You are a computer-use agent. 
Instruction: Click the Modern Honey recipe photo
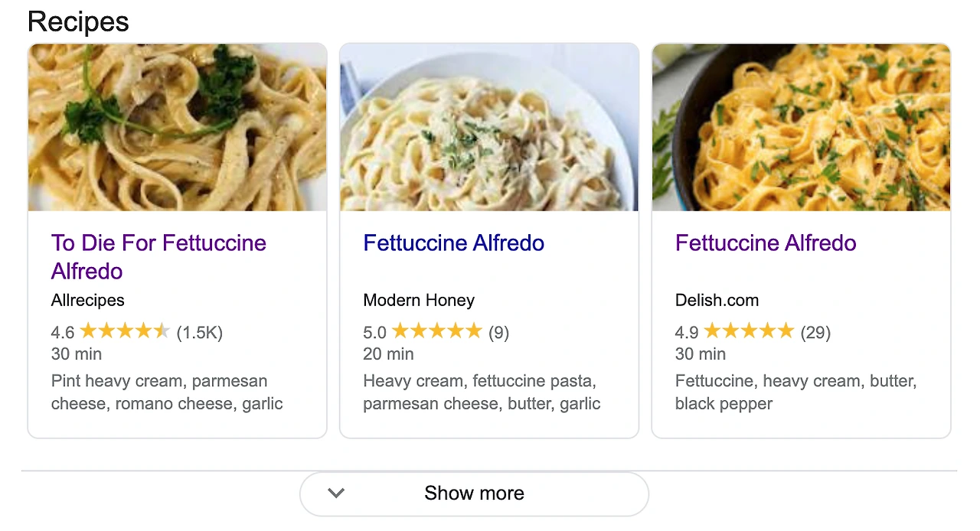489,127
